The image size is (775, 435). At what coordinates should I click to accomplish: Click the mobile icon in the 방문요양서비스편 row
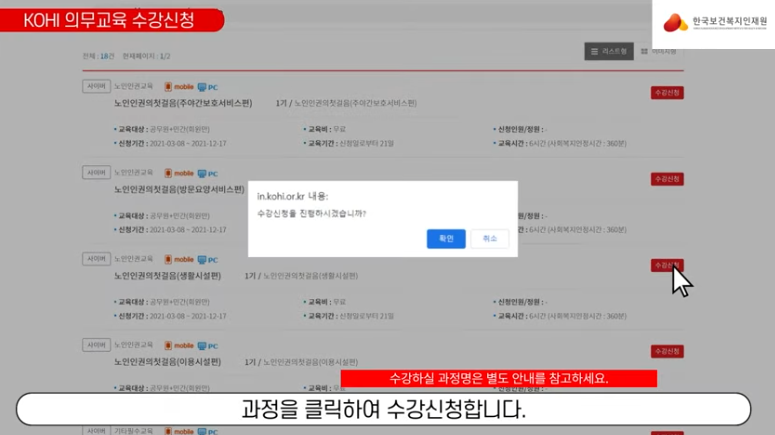(179, 174)
